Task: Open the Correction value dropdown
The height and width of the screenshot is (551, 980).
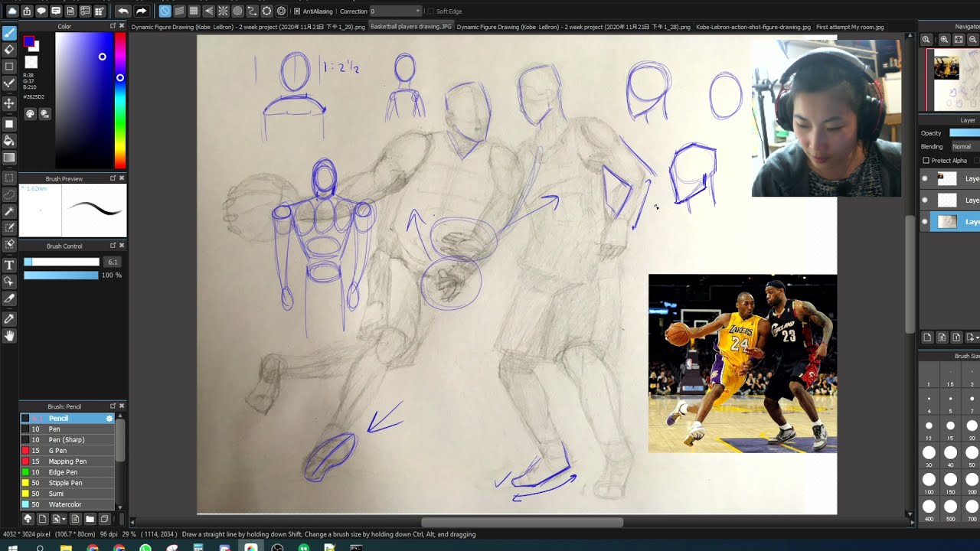Action: pos(397,11)
